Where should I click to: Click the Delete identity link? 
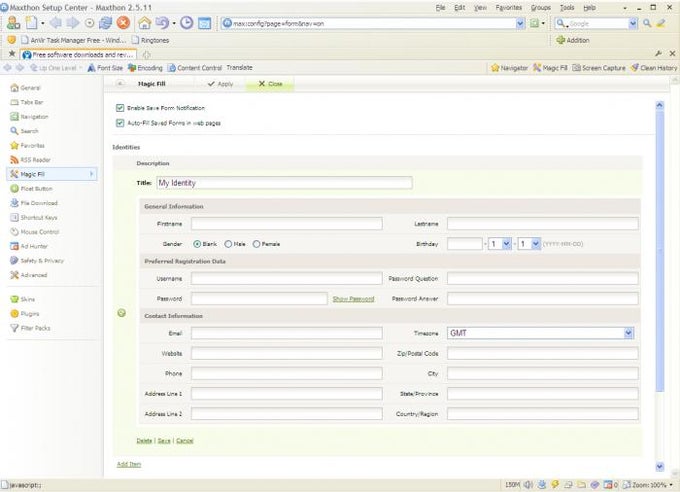(144, 440)
